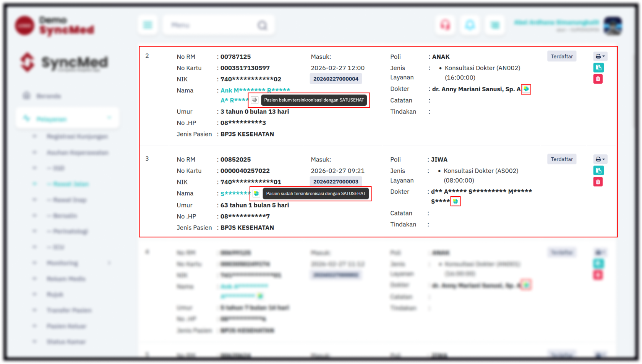
Task: Open user profile avatar in header
Action: 613,26
